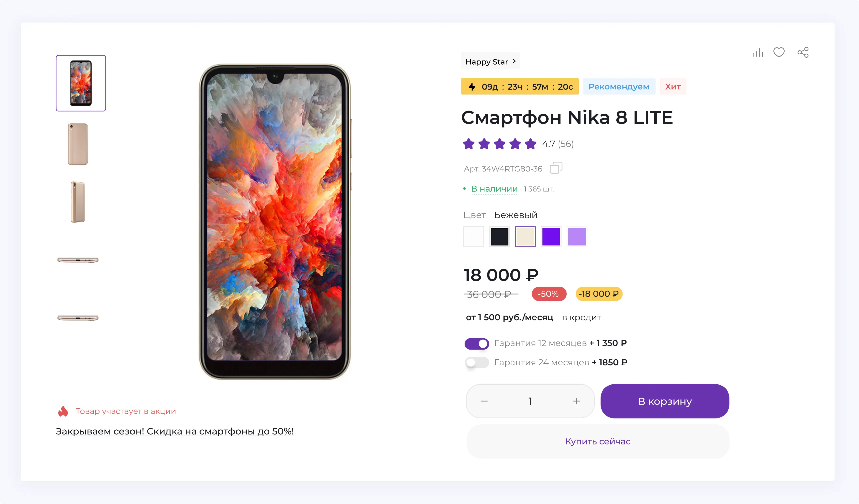Click the five-star rating
The width and height of the screenshot is (859, 504).
coord(500,144)
